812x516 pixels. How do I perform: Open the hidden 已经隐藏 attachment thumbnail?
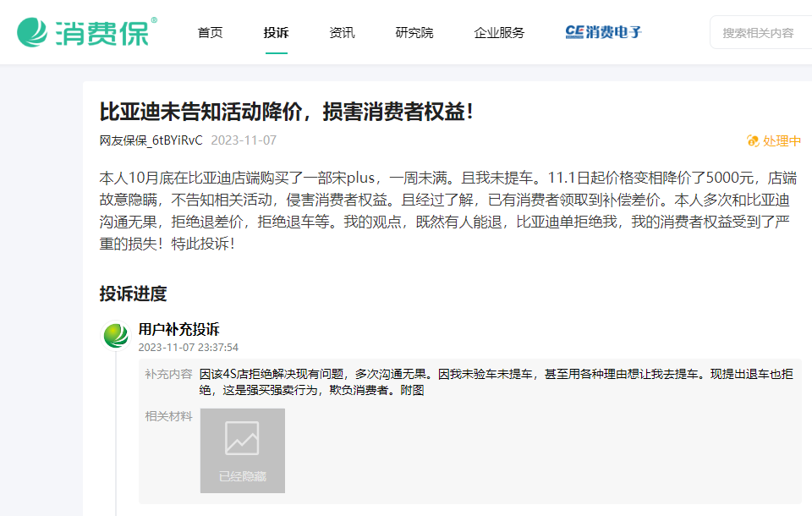[x=243, y=450]
